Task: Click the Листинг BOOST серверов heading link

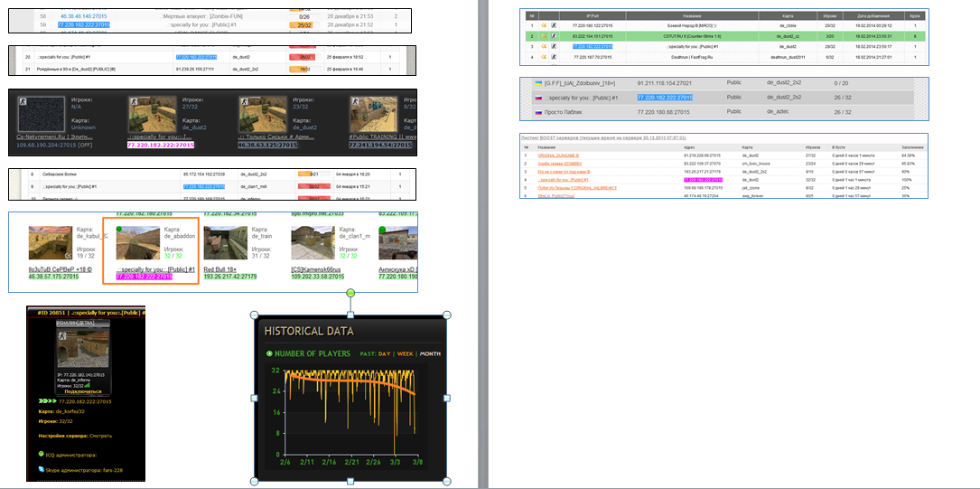Action: tap(603, 137)
